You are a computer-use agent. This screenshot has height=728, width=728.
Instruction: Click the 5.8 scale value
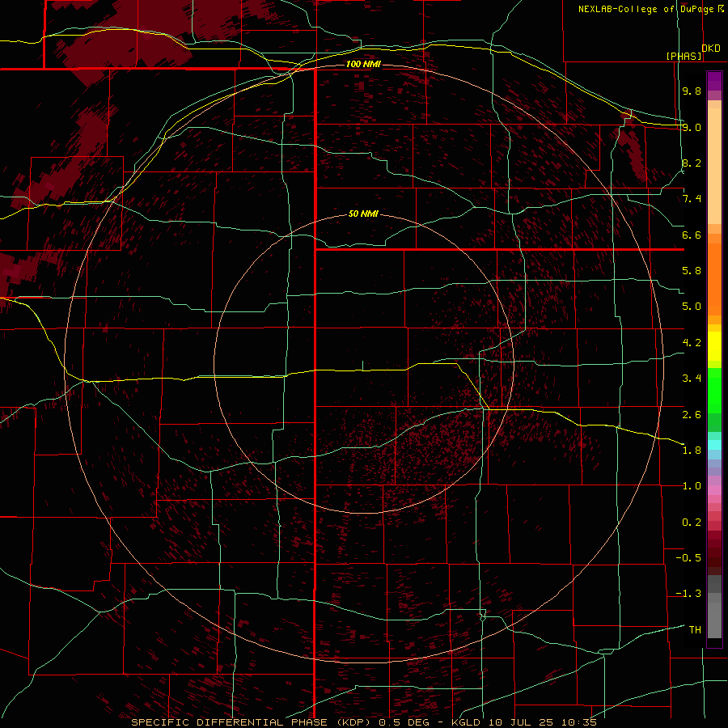point(692,271)
